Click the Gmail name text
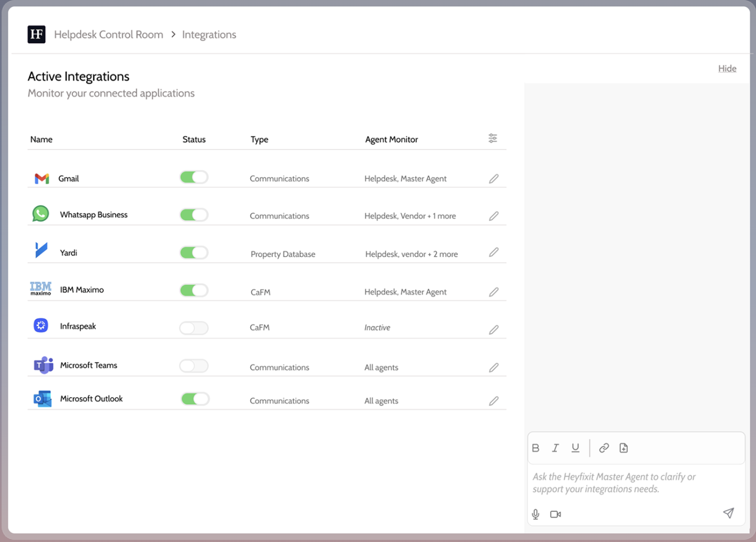756x542 pixels. point(68,179)
